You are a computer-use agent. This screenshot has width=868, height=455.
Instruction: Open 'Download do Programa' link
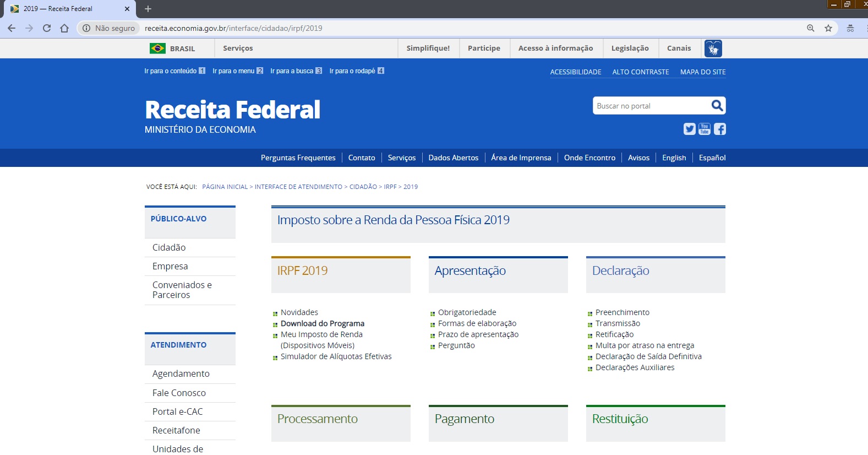(x=323, y=323)
